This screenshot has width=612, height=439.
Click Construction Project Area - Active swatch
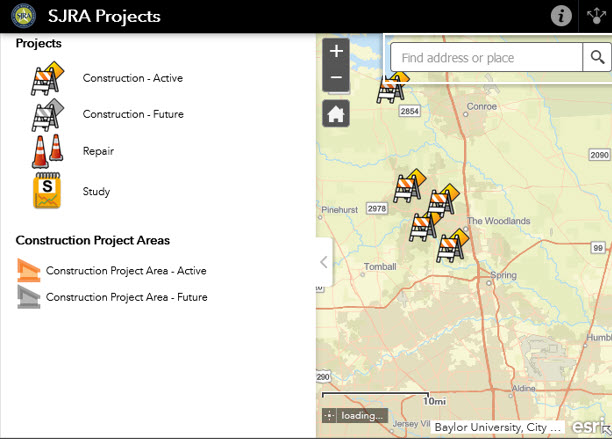pos(28,270)
